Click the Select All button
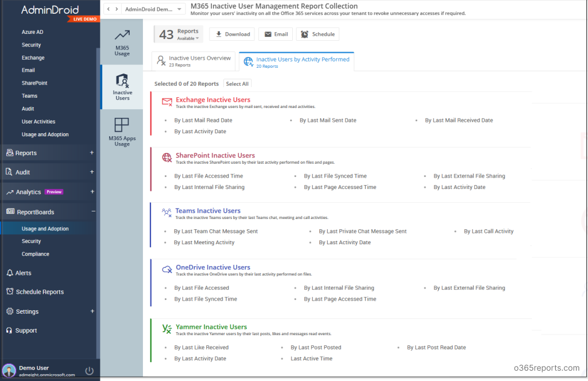Screen dimensions: 588x381 (237, 83)
